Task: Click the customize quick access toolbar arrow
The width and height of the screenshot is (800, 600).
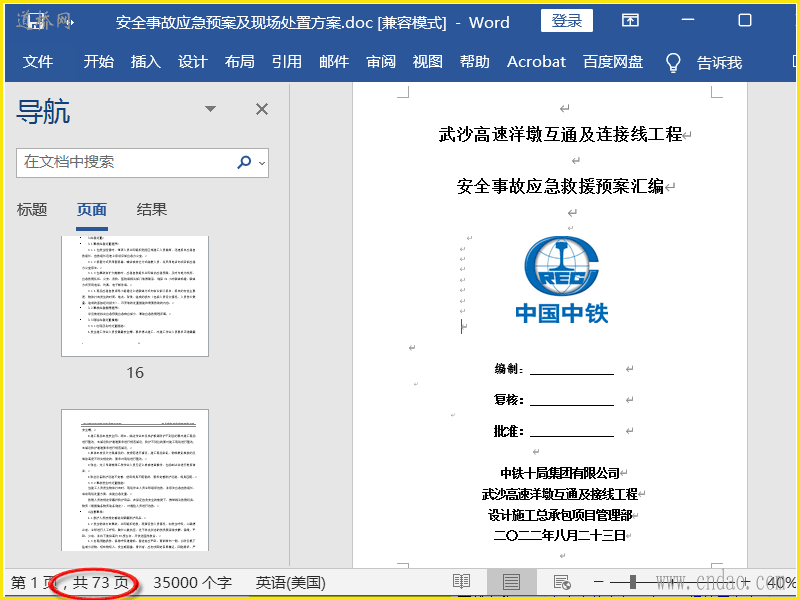Action: point(69,22)
